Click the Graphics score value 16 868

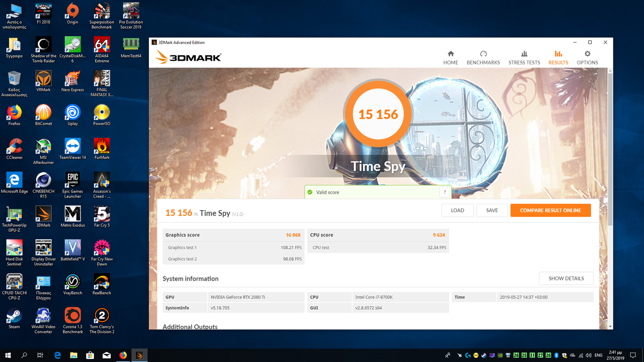click(293, 235)
